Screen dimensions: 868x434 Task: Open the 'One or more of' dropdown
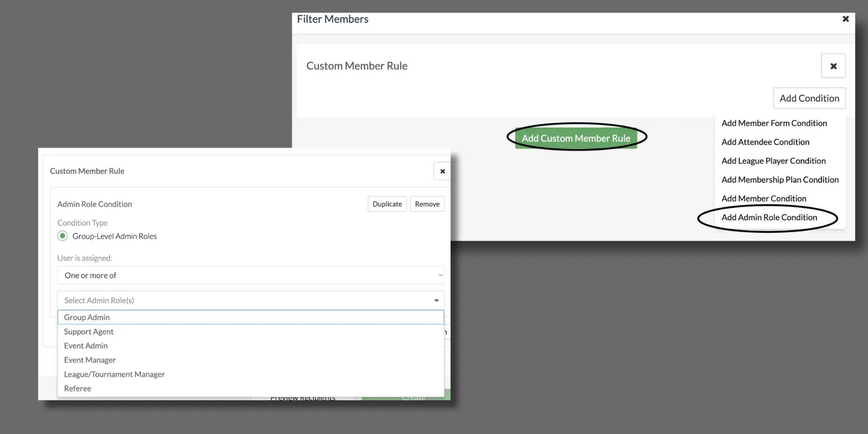click(x=250, y=275)
